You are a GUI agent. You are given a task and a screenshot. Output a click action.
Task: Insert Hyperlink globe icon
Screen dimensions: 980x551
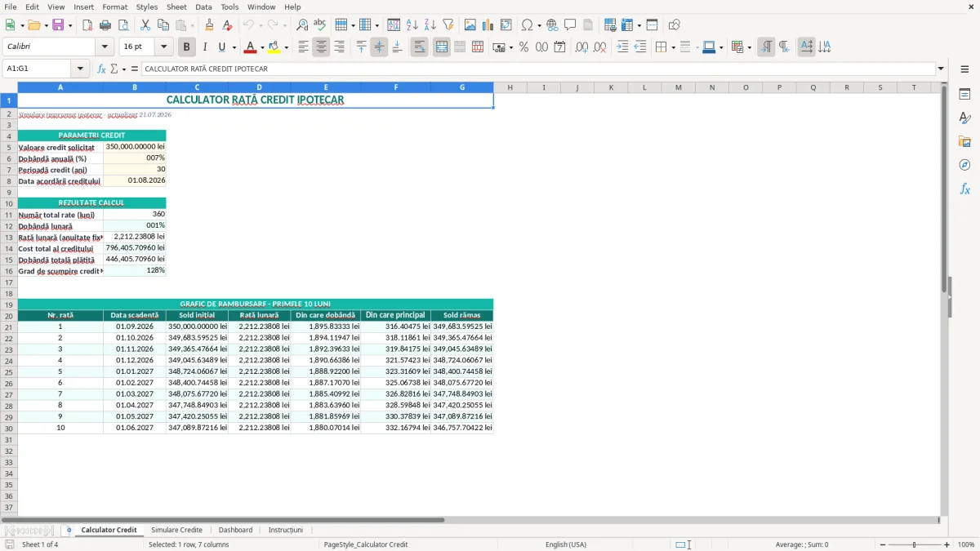pyautogui.click(x=552, y=25)
